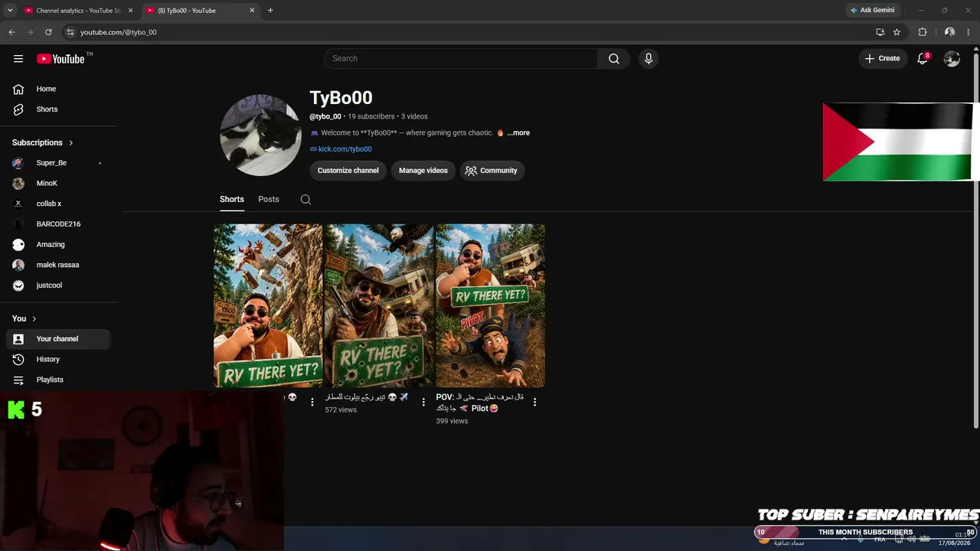The height and width of the screenshot is (551, 980).
Task: Expand the You section
Action: point(24,318)
